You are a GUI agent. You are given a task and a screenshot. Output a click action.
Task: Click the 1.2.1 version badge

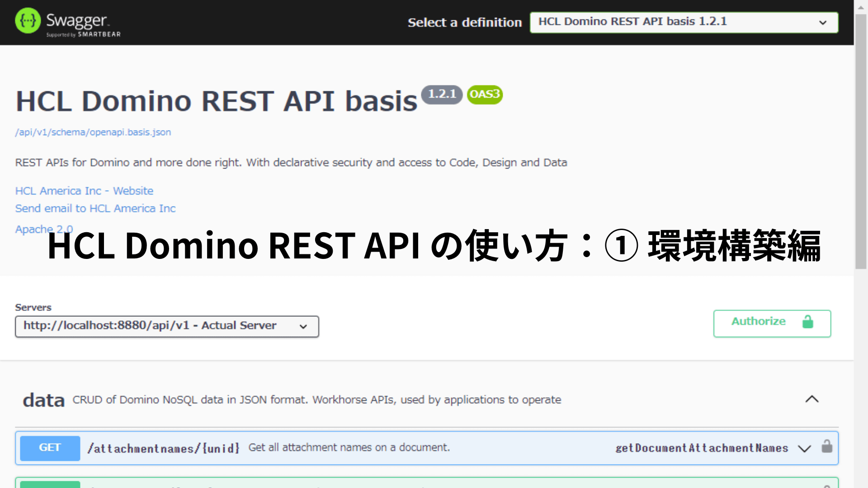(442, 94)
